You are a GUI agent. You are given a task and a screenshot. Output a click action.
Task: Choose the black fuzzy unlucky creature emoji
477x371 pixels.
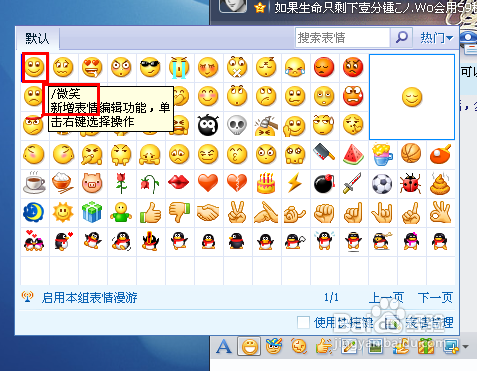point(208,125)
